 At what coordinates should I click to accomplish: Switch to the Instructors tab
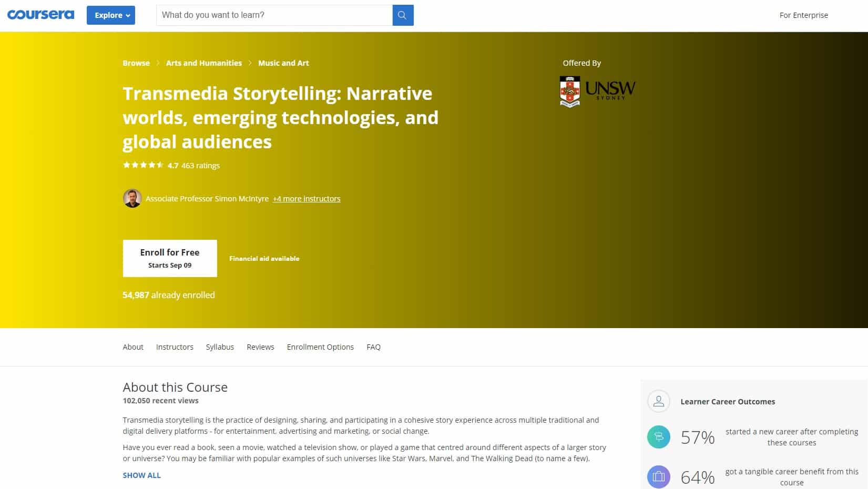pos(175,347)
